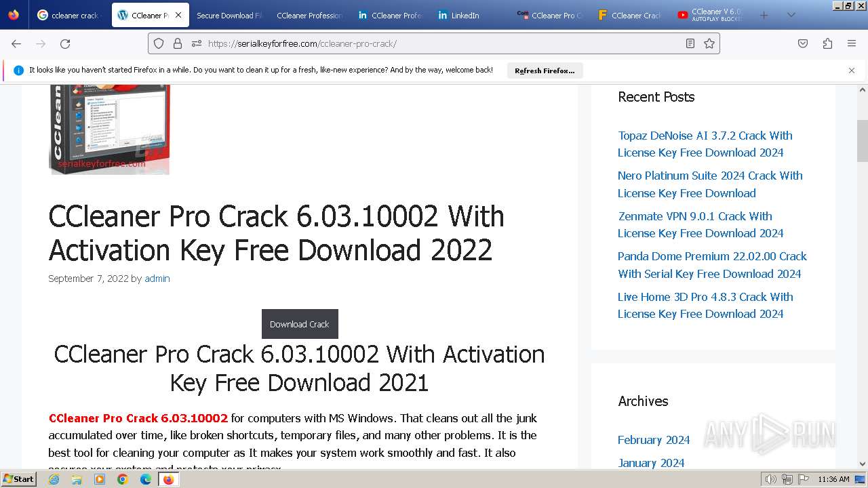The height and width of the screenshot is (488, 868).
Task: Open the admin author link
Action: coord(157,279)
